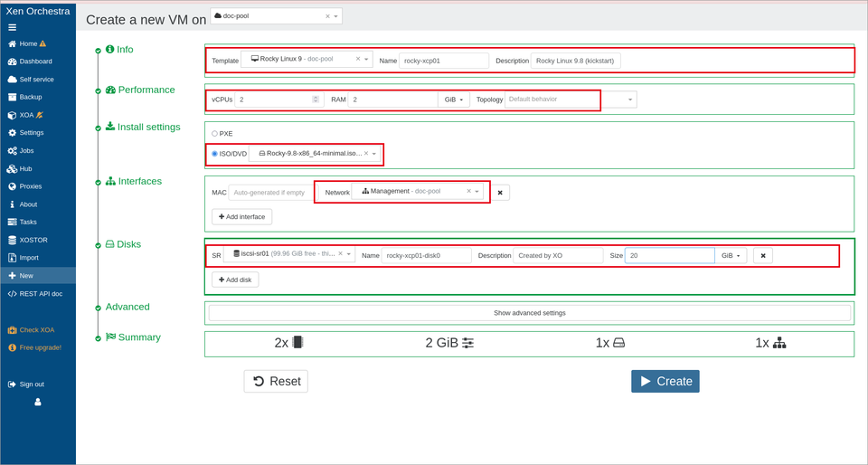This screenshot has height=465, width=868.
Task: Click the Summary 2x CPU chip icon
Action: point(297,343)
